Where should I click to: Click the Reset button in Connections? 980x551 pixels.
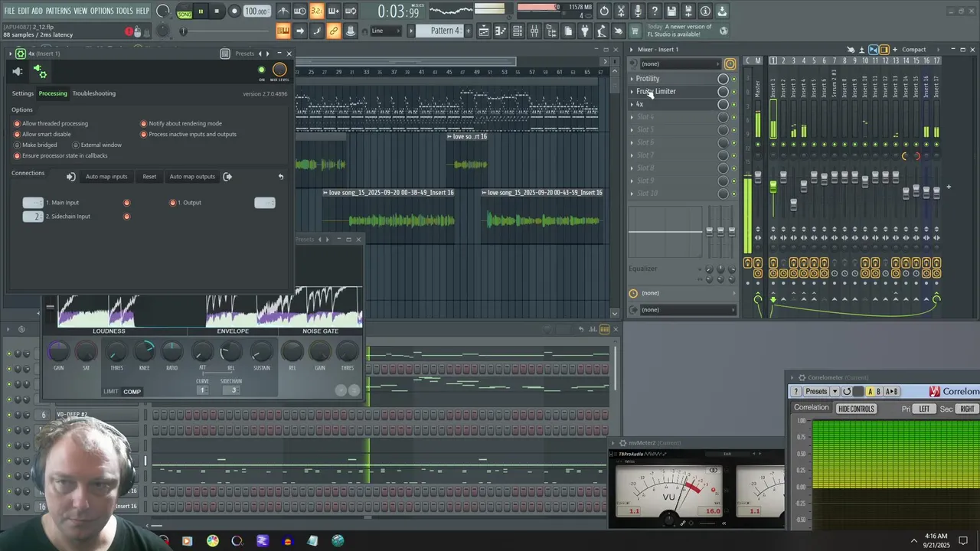tap(149, 177)
